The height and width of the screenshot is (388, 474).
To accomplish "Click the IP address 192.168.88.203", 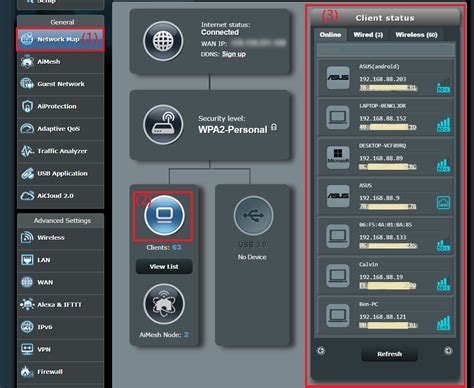I will (x=383, y=79).
